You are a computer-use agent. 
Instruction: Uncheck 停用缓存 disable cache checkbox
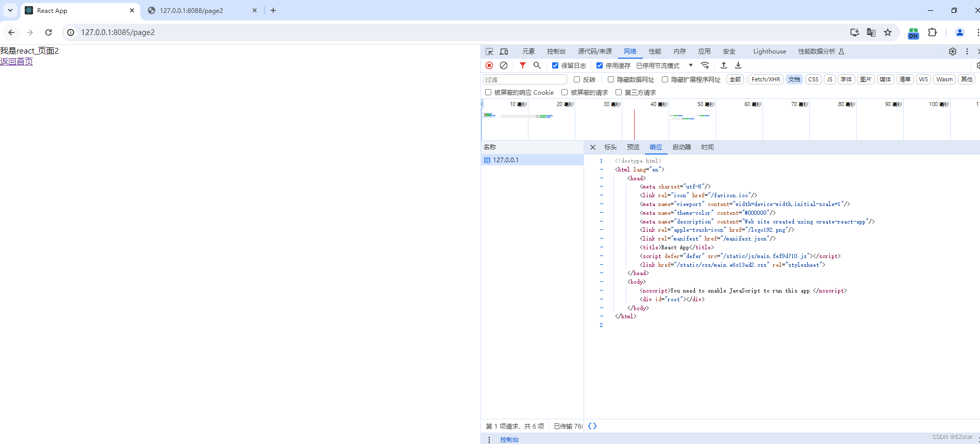click(x=600, y=65)
